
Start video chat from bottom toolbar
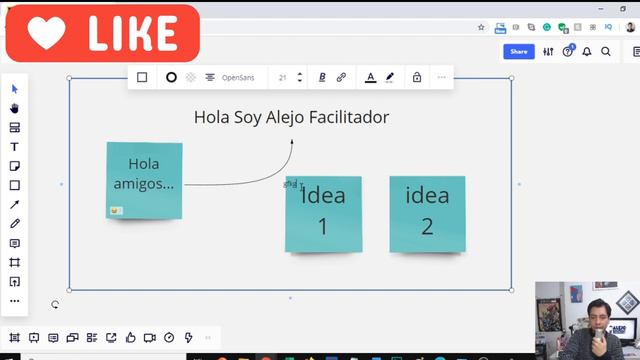coord(150,338)
